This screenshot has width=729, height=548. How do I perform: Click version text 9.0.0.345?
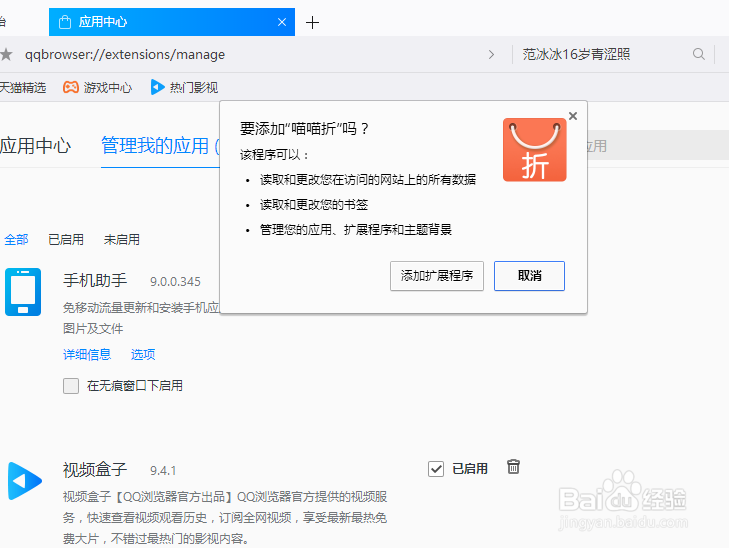coord(175,282)
